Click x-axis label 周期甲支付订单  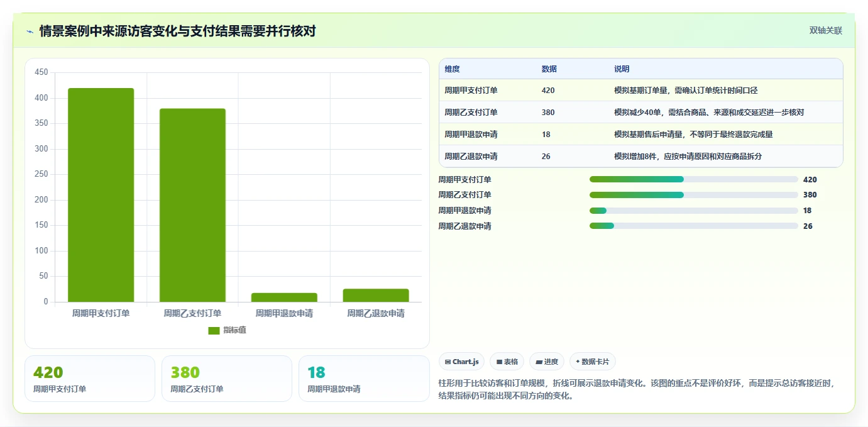[101, 313]
